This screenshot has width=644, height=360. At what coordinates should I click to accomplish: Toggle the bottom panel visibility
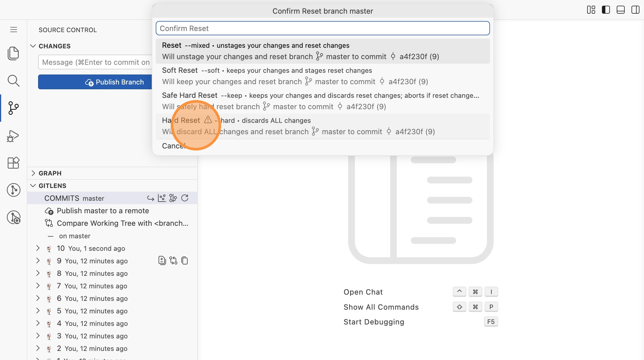[620, 10]
